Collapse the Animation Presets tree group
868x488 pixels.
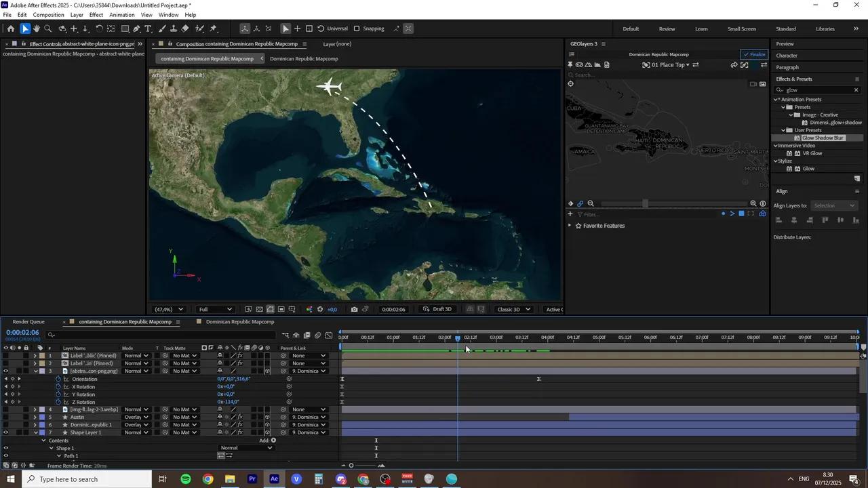(776, 100)
